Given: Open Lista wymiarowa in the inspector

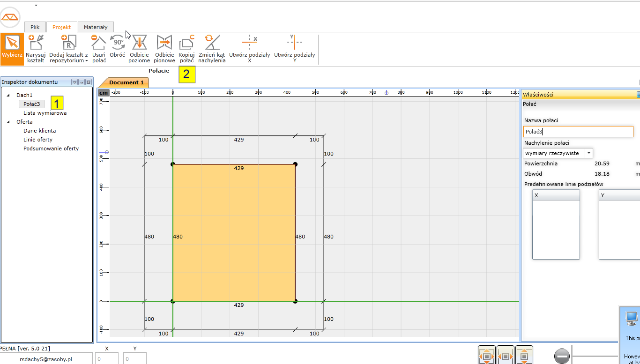Looking at the screenshot, I should pos(45,113).
